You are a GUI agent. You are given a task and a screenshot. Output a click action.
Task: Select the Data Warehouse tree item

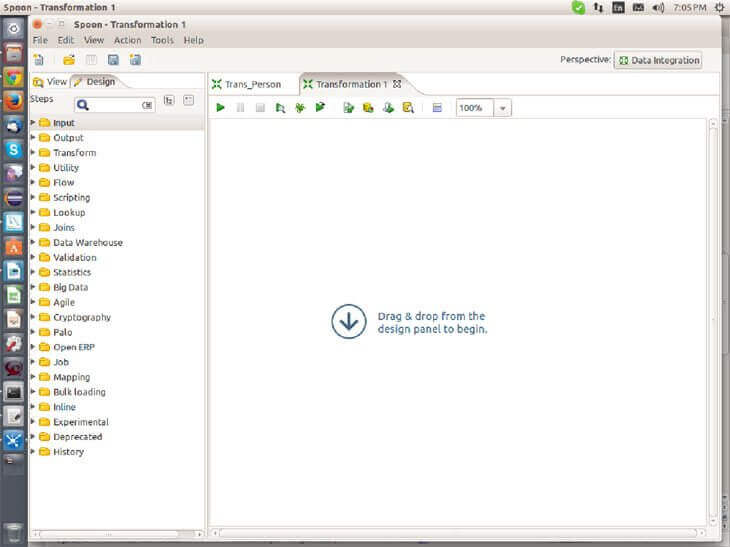88,243
